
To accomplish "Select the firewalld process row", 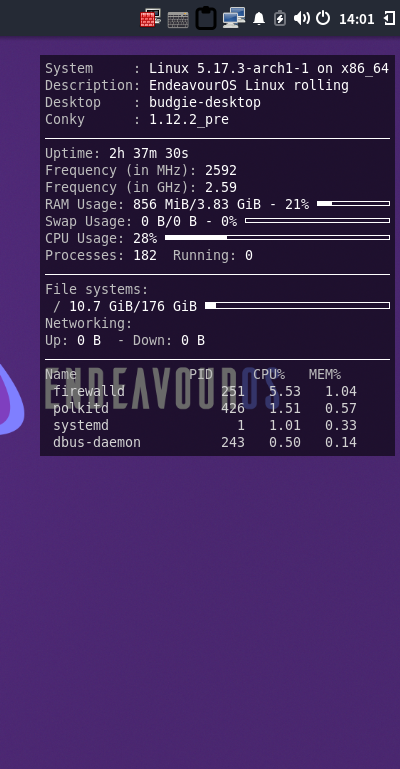I will tap(201, 391).
